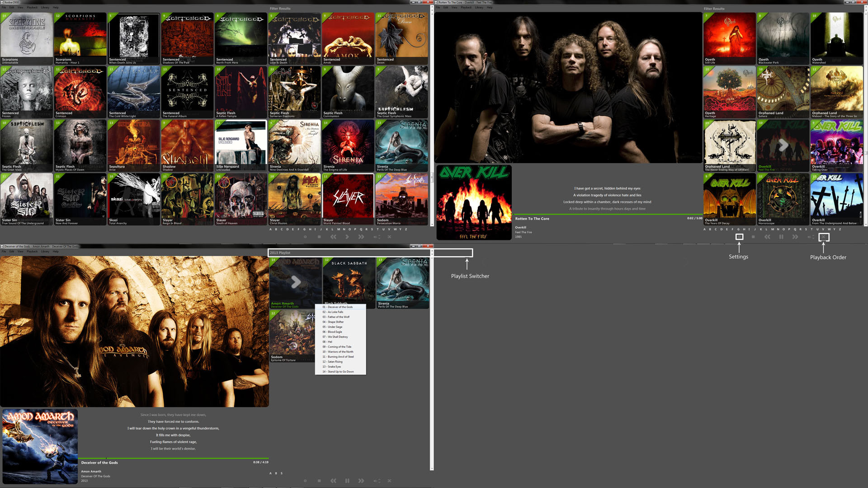Jump to letter M in top-left album grid
The width and height of the screenshot is (868, 488).
click(338, 230)
